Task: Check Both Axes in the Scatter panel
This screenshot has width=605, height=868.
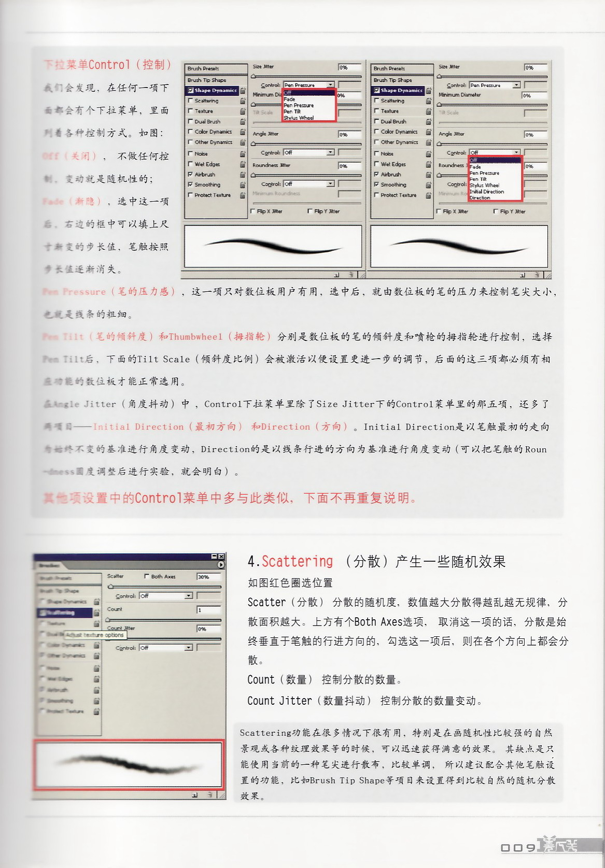Action: 147,576
